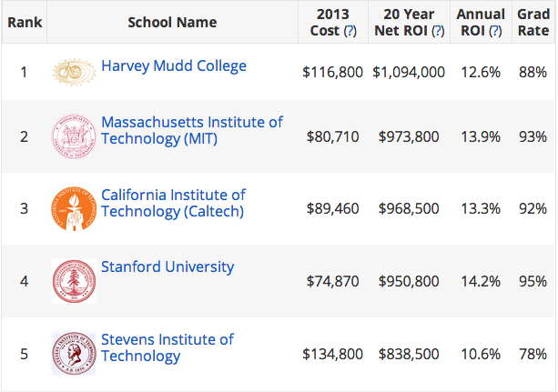The image size is (558, 392).
Task: Click the Harvey Mudd College seal logo
Action: tap(74, 72)
